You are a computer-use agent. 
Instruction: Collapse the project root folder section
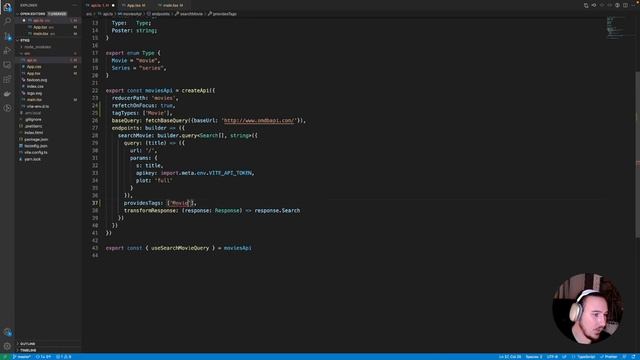coord(25,40)
